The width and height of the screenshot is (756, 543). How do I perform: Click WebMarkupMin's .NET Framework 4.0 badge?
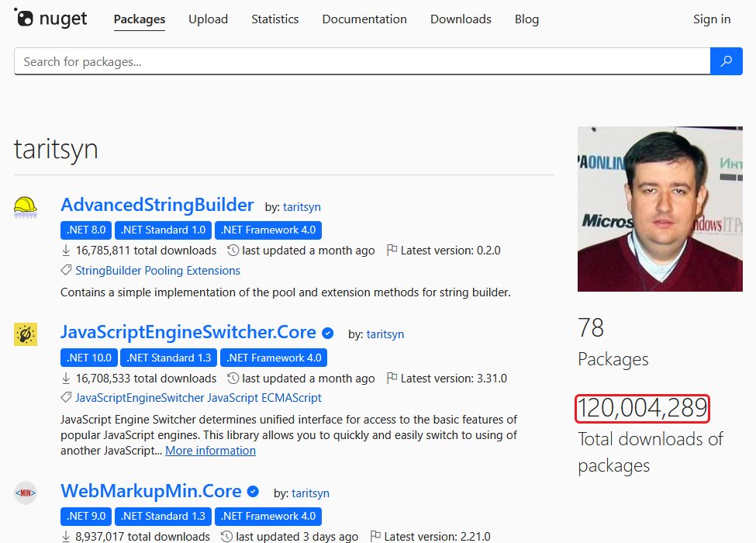click(x=268, y=516)
